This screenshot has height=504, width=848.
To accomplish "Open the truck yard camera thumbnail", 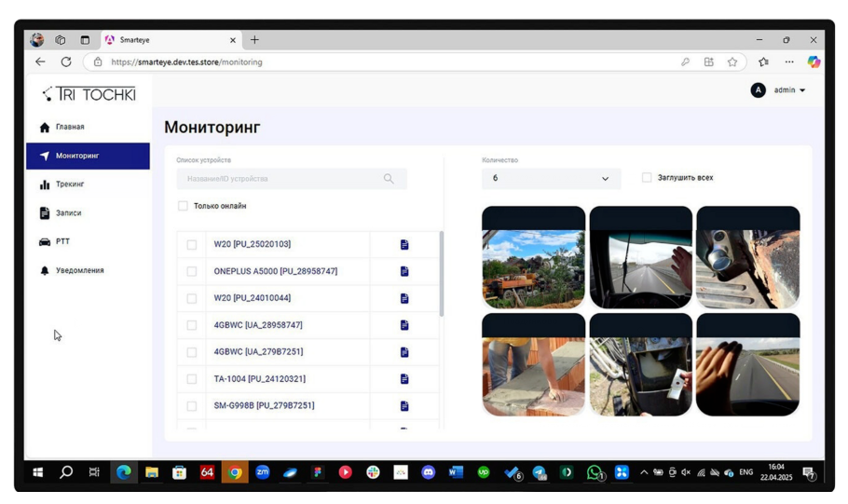I will [x=533, y=257].
